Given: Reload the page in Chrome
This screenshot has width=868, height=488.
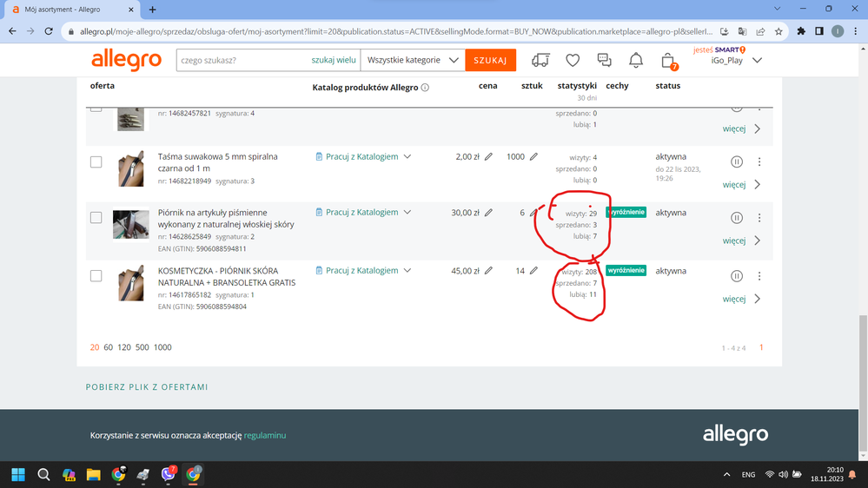Looking at the screenshot, I should click(49, 31).
